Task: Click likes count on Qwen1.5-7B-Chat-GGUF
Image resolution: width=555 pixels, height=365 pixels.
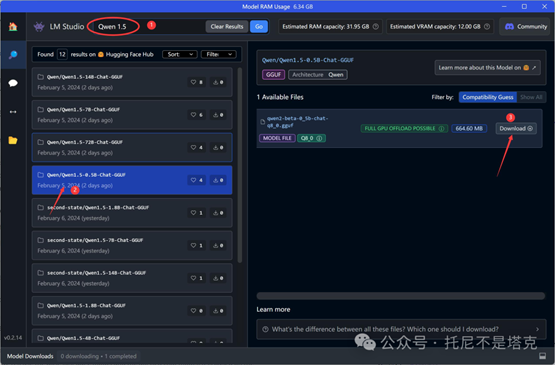Action: coord(197,115)
